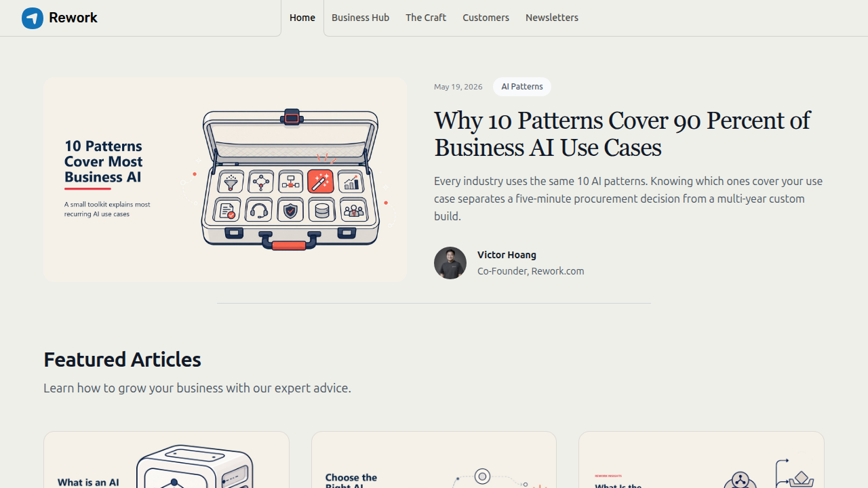Open the Newsletters navigation link
The image size is (868, 488).
552,18
